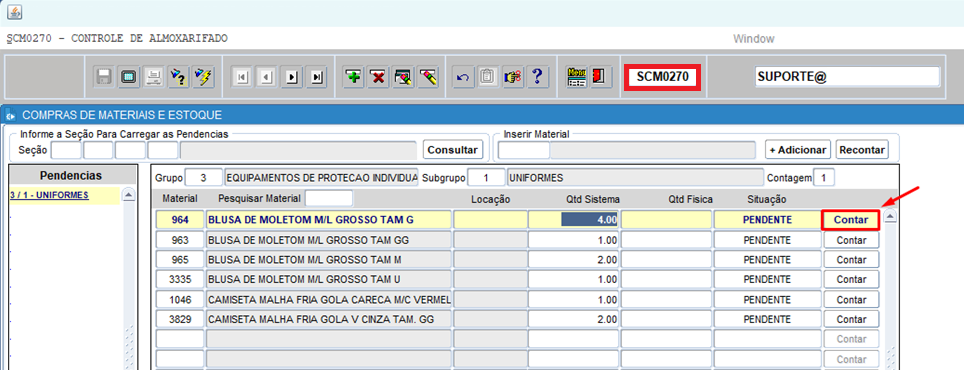
Task: Click the Save diskette icon in toolbar
Action: coord(104,77)
